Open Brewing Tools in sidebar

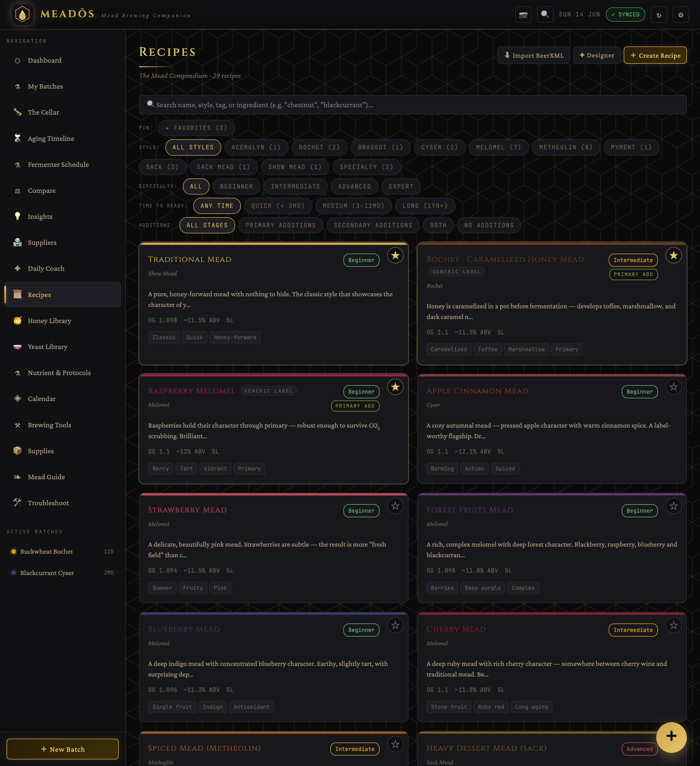coord(62,425)
